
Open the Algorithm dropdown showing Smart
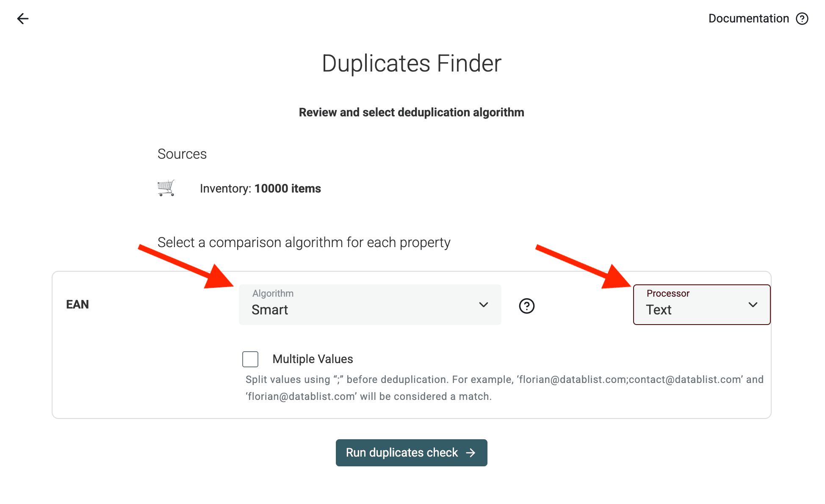(370, 305)
